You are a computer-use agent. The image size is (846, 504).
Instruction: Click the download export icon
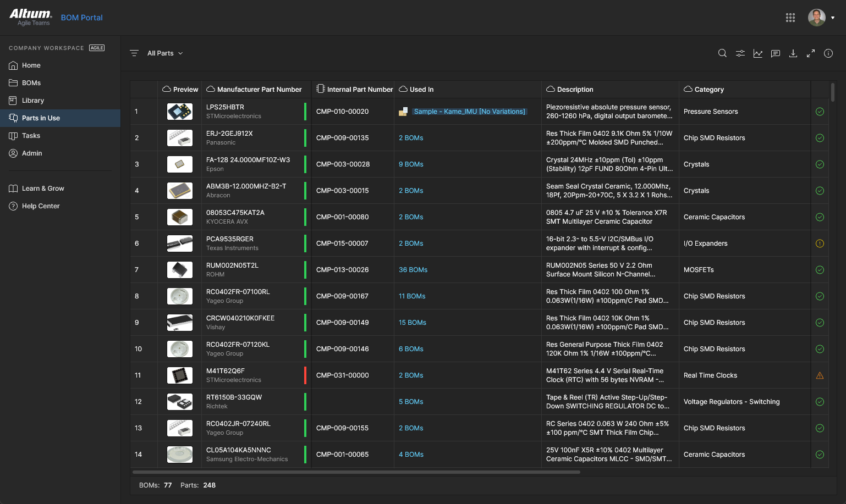click(x=793, y=53)
